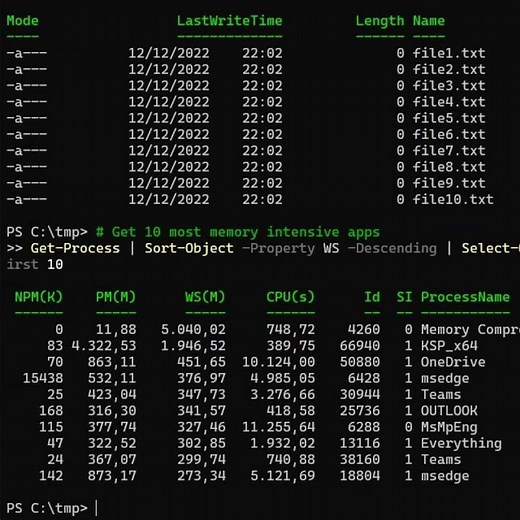
Task: Click the PM(M) column header
Action: [116, 297]
